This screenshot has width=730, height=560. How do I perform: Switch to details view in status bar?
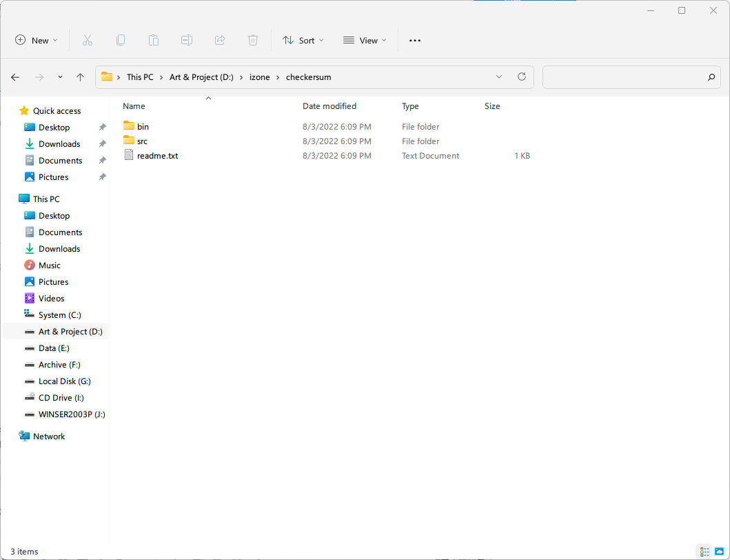click(x=704, y=552)
